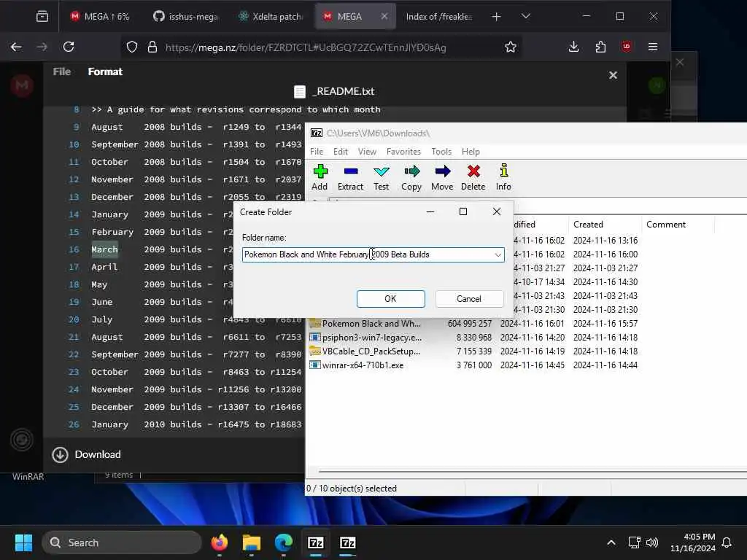The image size is (747, 560).
Task: Open File menu in README text viewer
Action: [62, 71]
